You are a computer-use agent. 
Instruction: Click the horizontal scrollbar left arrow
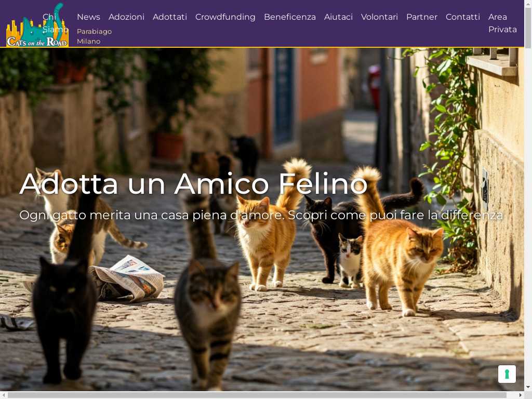point(4,395)
